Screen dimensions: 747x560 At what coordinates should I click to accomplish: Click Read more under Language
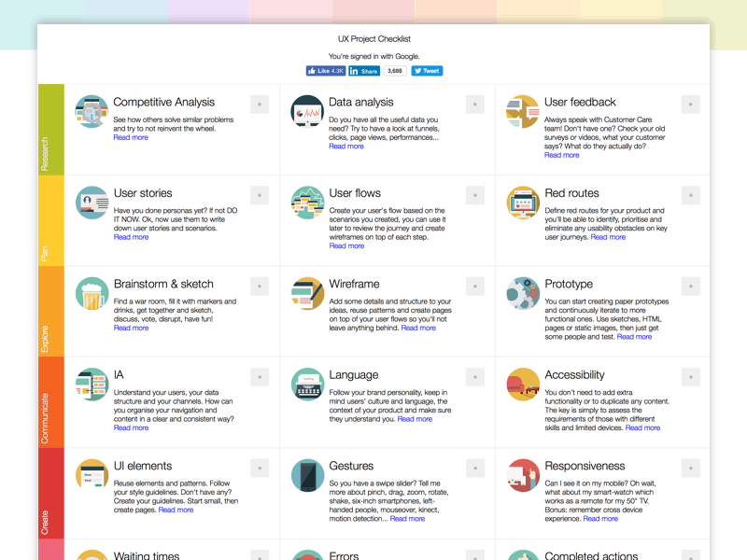pos(415,419)
